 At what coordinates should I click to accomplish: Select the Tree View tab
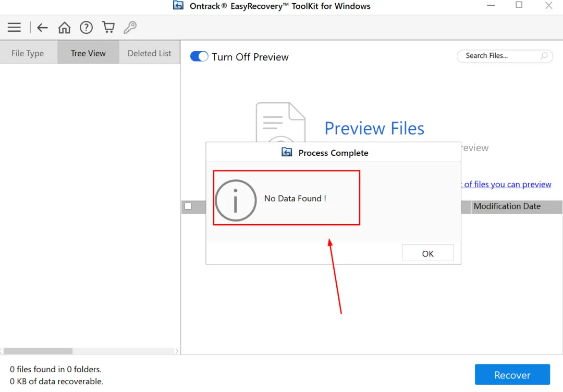click(x=88, y=53)
